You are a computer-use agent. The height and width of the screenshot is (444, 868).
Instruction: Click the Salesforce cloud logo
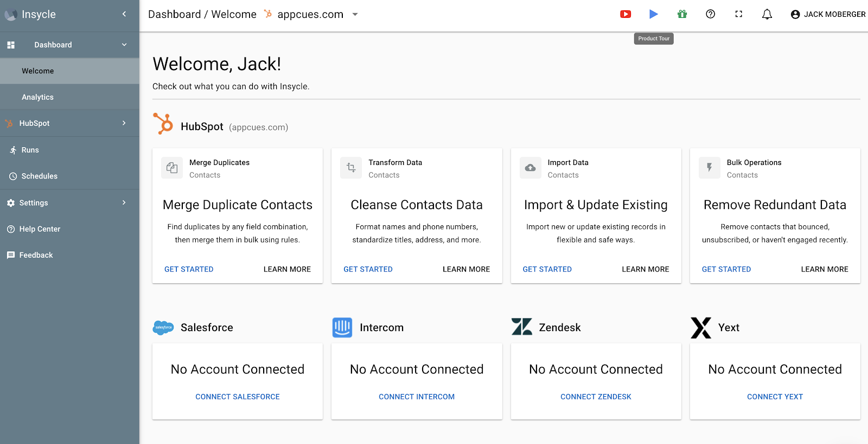pos(163,327)
